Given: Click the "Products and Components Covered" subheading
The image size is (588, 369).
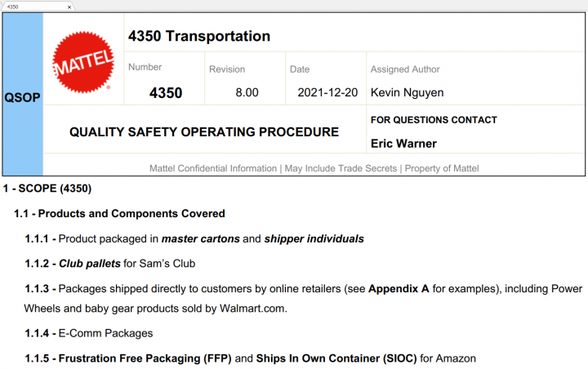Looking at the screenshot, I should 131,214.
